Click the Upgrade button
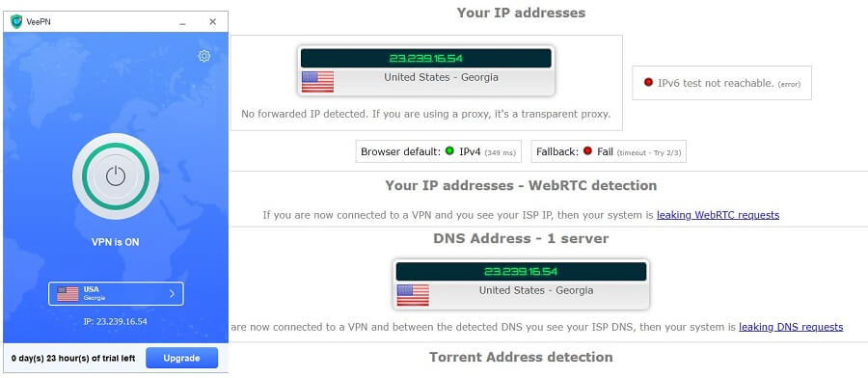This screenshot has height=378, width=868. click(181, 358)
